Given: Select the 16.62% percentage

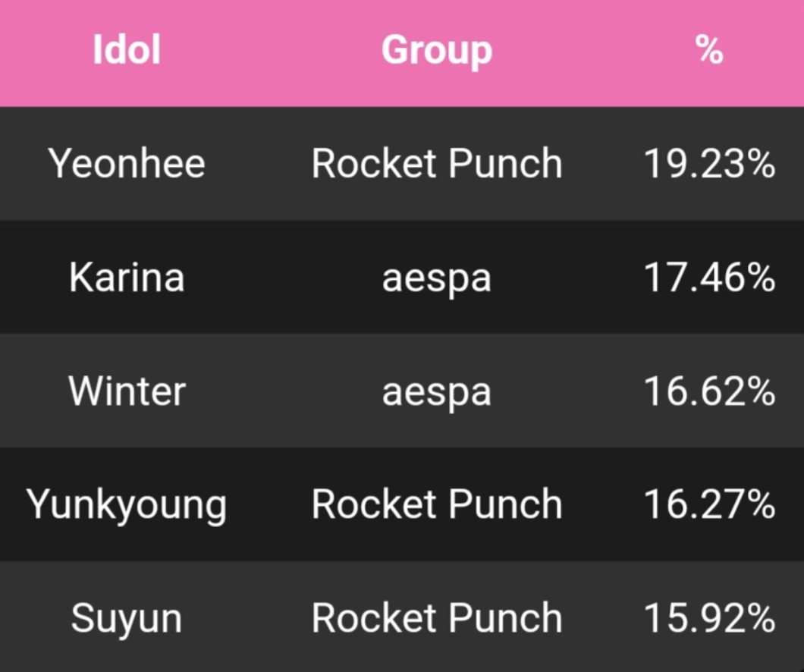Looking at the screenshot, I should click(708, 391).
